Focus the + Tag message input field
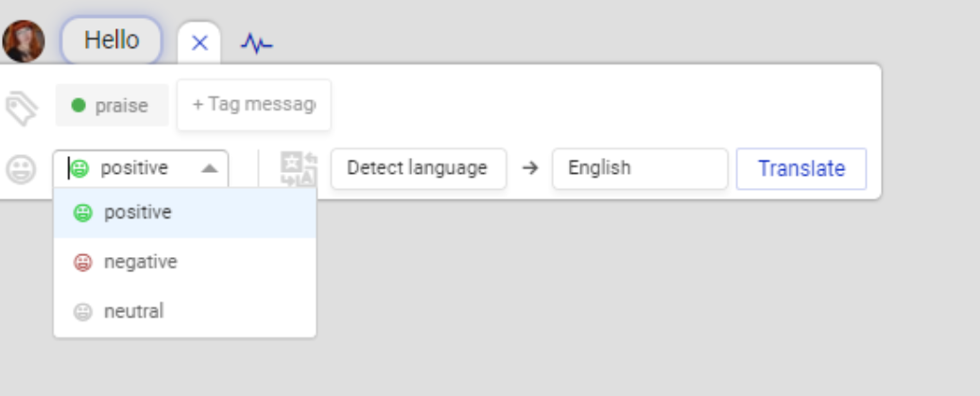Image resolution: width=980 pixels, height=396 pixels. tap(253, 105)
